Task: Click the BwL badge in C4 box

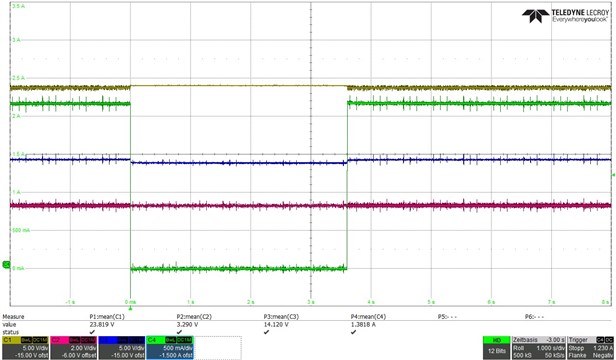Action: point(171,340)
